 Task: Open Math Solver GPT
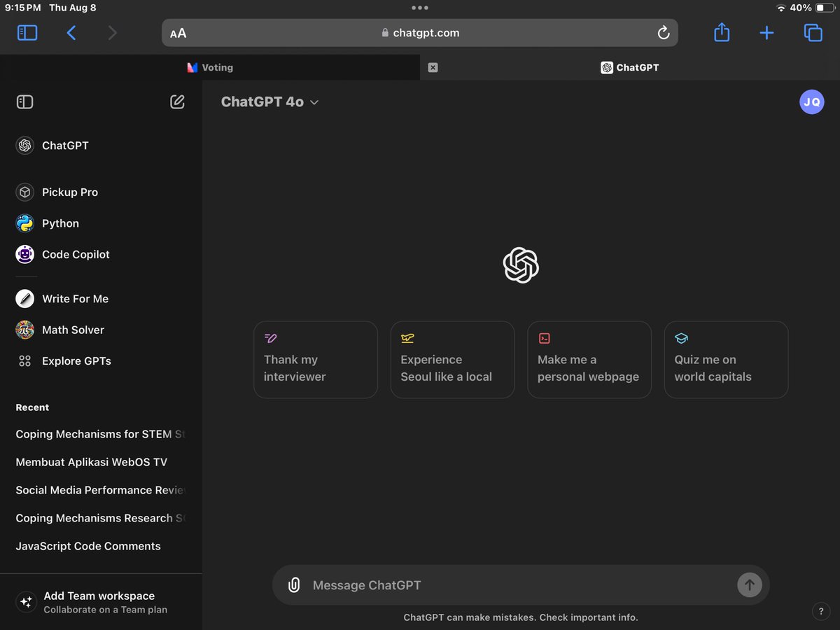[101, 330]
